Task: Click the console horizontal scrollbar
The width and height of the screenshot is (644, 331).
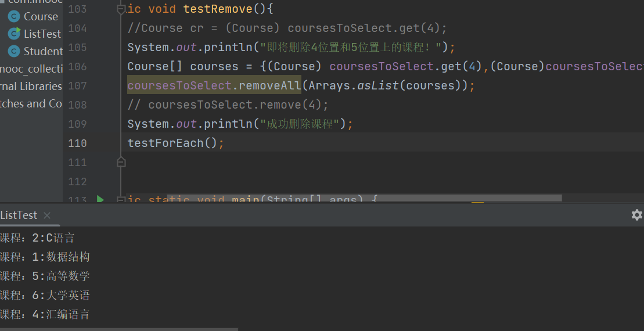Action: point(116,329)
